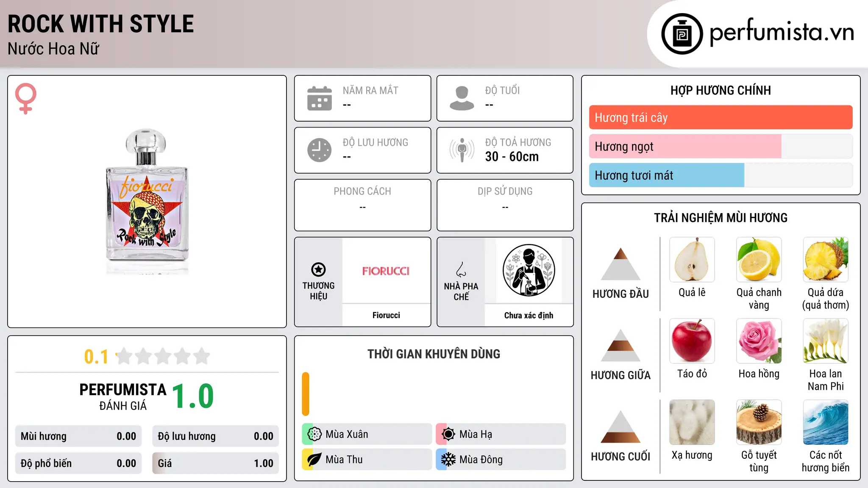Click the leaf icon for Mùa Thu
The image size is (868, 488).
click(x=314, y=460)
